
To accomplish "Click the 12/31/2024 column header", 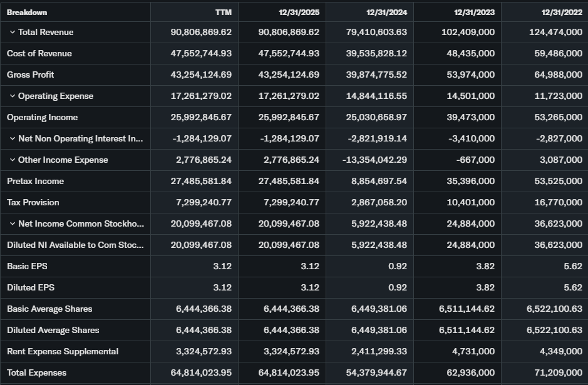I will click(386, 13).
